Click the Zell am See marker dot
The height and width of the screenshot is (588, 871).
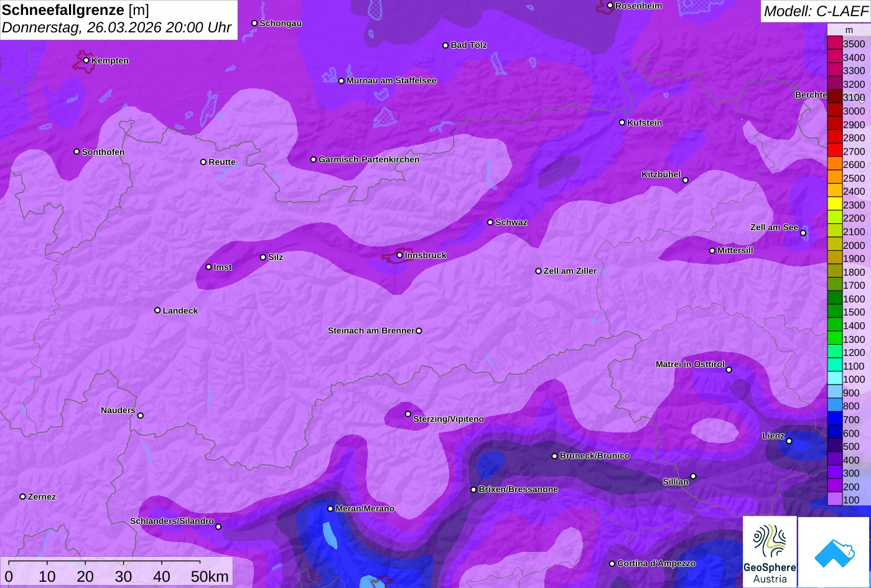click(803, 233)
